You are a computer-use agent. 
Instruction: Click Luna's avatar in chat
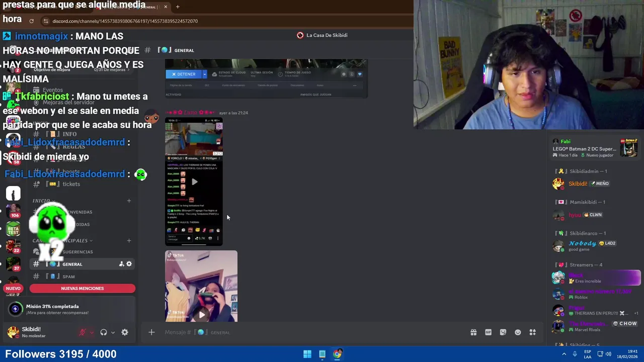click(x=151, y=117)
